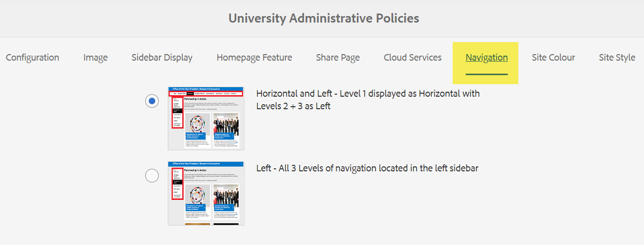Click the University Administrative Policies heading
644x245 pixels.
tap(324, 19)
